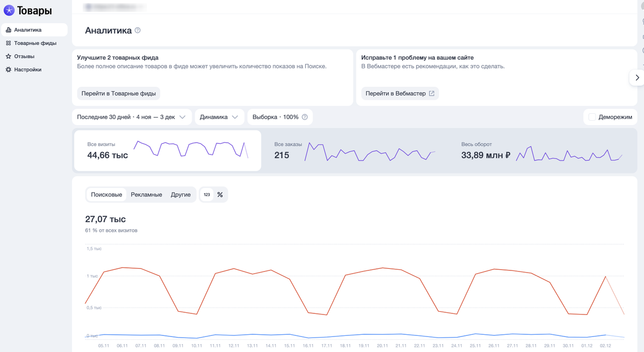Click the Настройки gear icon
The height and width of the screenshot is (352, 644).
[9, 70]
